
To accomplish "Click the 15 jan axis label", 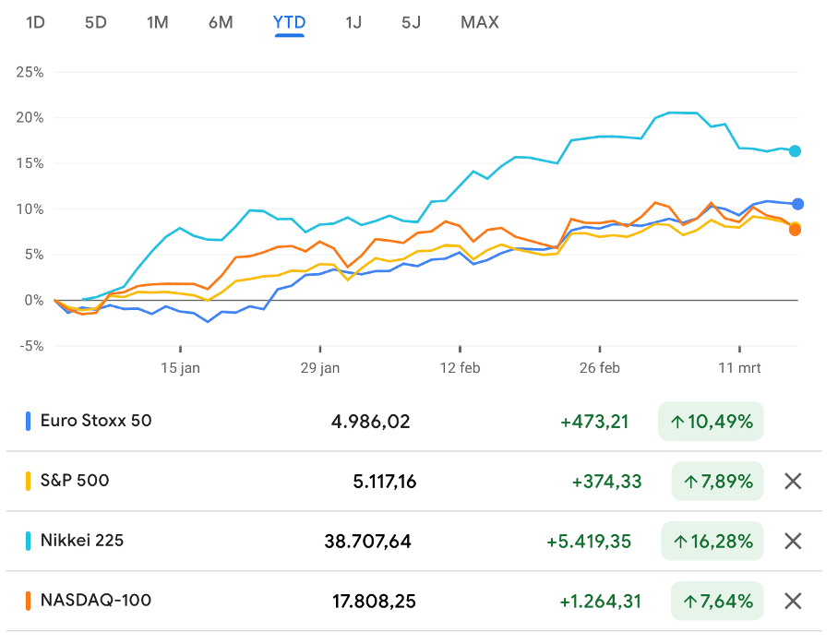I will pos(181,368).
